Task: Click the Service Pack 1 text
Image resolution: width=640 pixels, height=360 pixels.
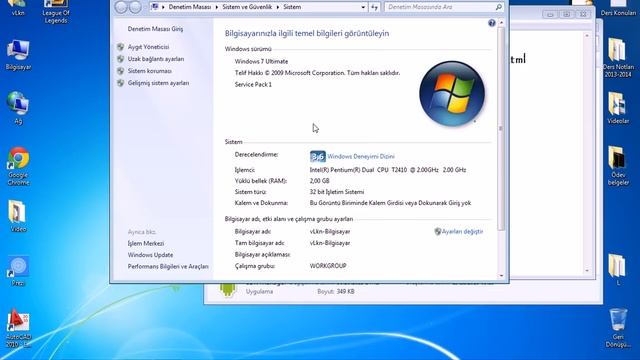Action: tap(253, 84)
